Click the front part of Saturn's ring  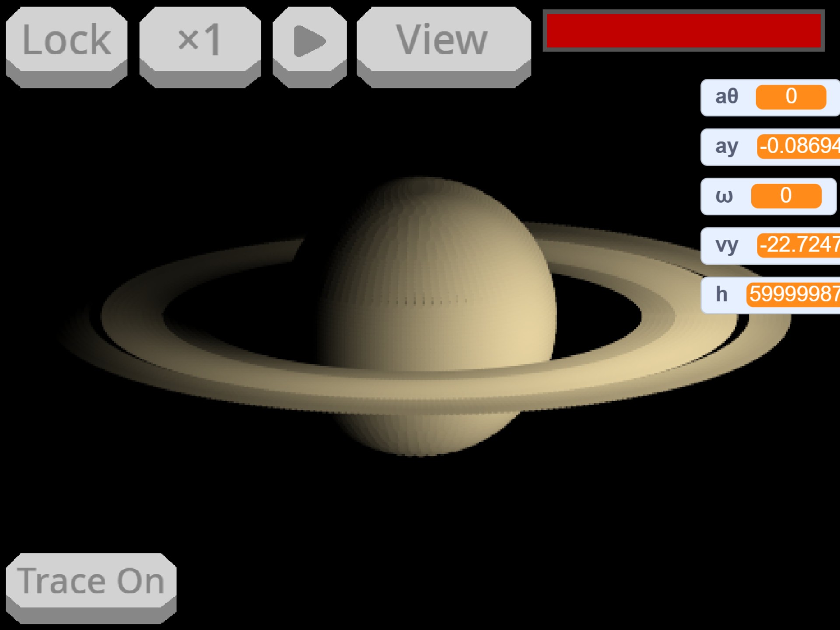pos(420,389)
